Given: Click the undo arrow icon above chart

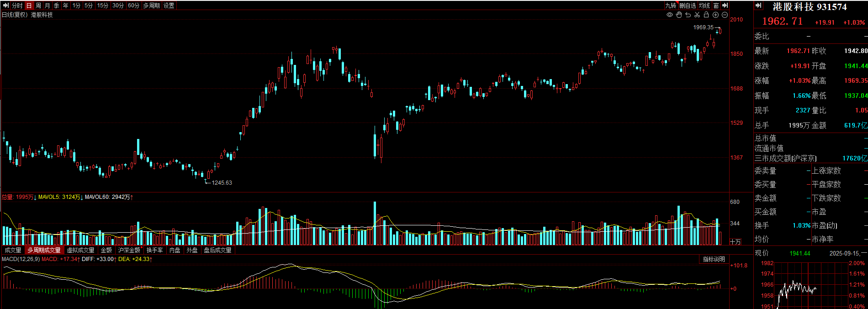Looking at the screenshot, I should 688,15.
